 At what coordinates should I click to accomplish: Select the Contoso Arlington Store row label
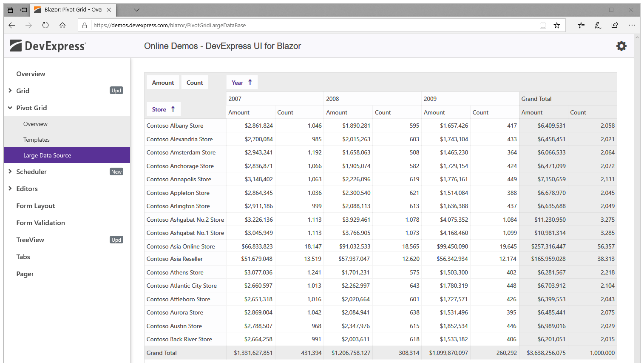pos(178,206)
